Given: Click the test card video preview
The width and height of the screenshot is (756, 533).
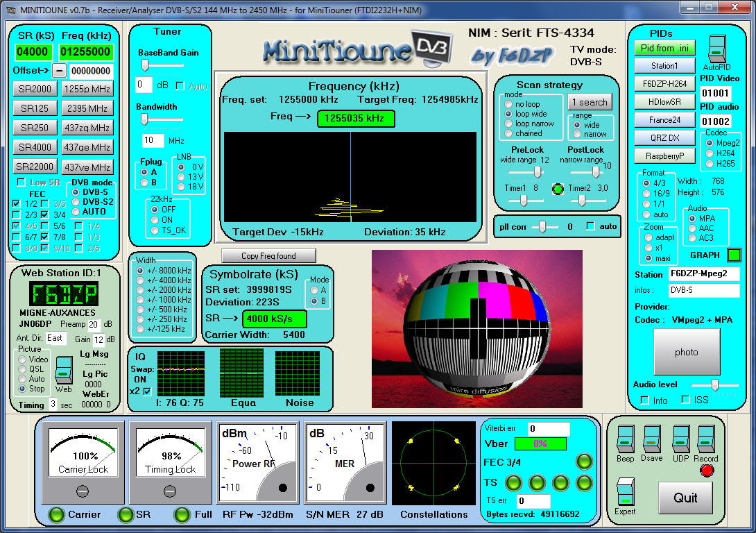Looking at the screenshot, I should [477, 329].
